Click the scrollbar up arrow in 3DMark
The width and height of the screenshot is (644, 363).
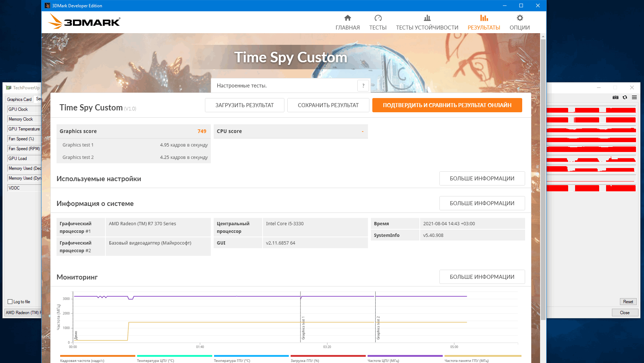(543, 36)
